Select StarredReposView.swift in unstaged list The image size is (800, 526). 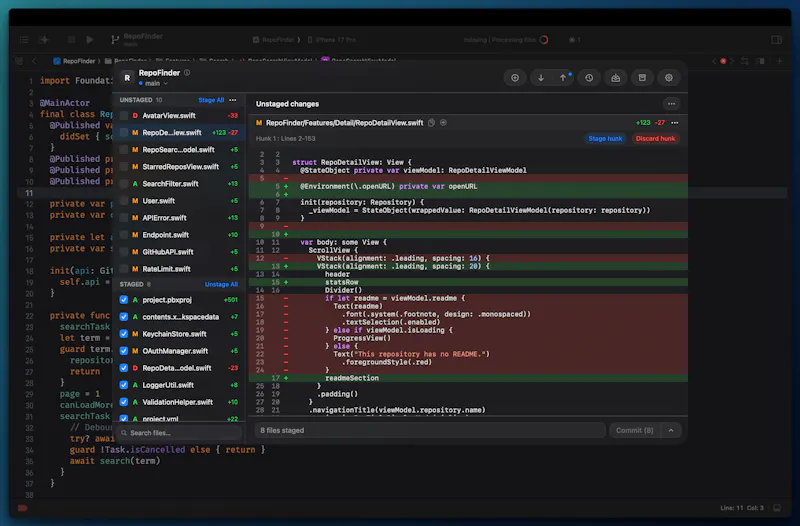click(x=179, y=167)
